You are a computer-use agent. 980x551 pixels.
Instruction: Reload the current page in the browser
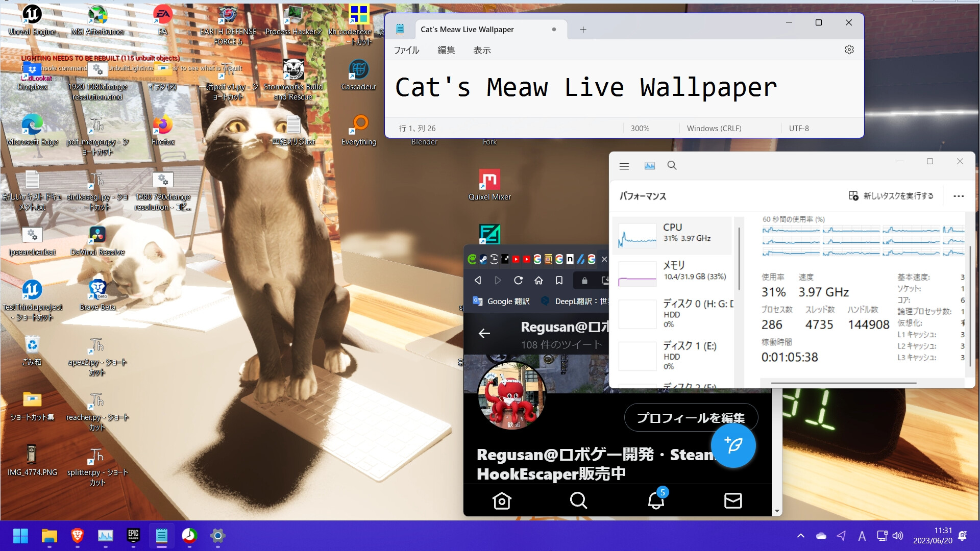click(x=518, y=280)
